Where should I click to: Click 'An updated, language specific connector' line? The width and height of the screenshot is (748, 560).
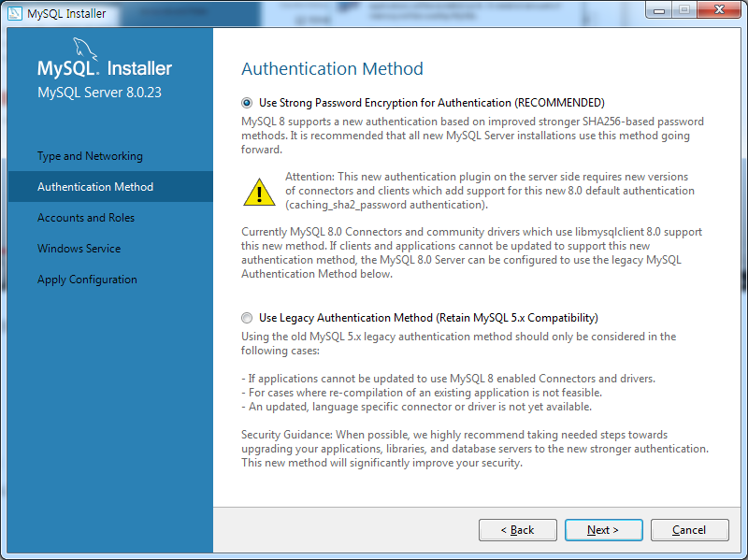click(416, 407)
